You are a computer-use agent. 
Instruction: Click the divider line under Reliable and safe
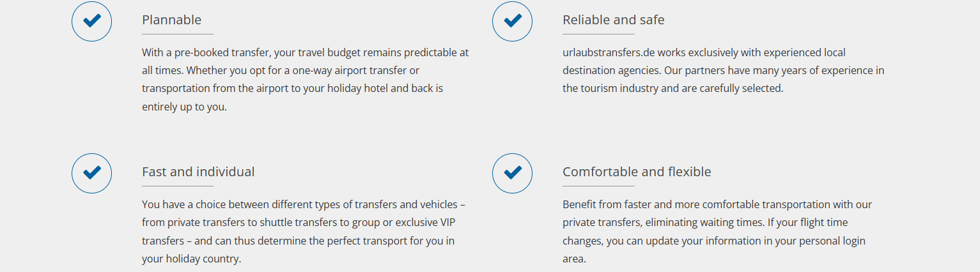(598, 34)
